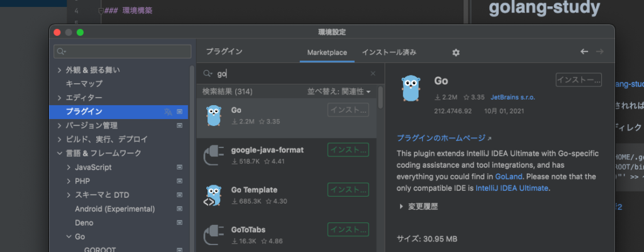Select Deno in the settings tree

pos(84,223)
